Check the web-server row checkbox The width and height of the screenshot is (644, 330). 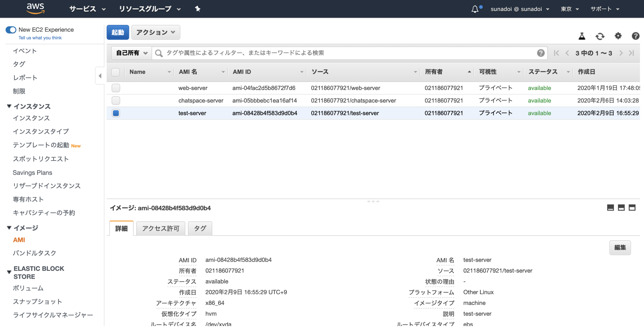[116, 88]
